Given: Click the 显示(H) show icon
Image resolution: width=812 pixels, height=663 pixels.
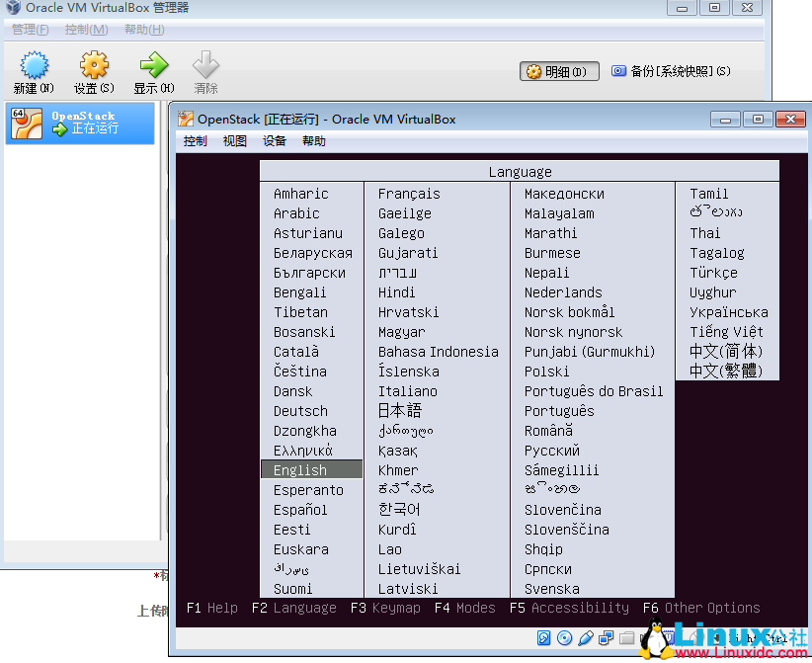Looking at the screenshot, I should 153,70.
